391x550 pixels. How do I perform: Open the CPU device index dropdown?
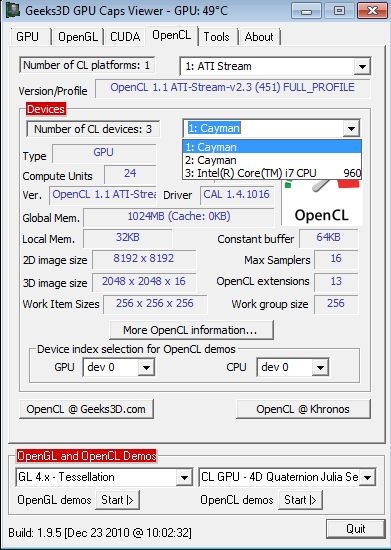pyautogui.click(x=320, y=367)
